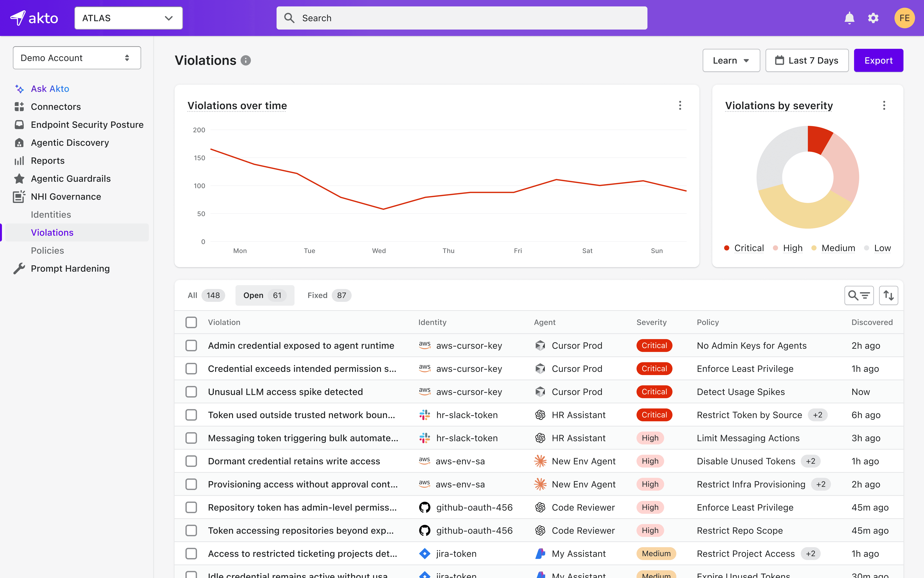Click the Jira icon in Access to restricted row
Viewport: 924px width, 578px height.
click(x=425, y=554)
